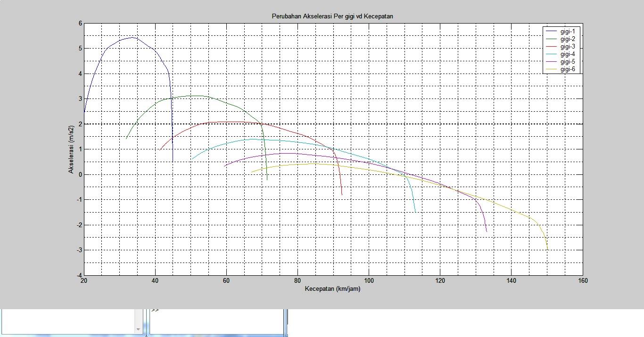
Task: Click the bottom end of the purple gigi-5 curve
Action: 487,231
